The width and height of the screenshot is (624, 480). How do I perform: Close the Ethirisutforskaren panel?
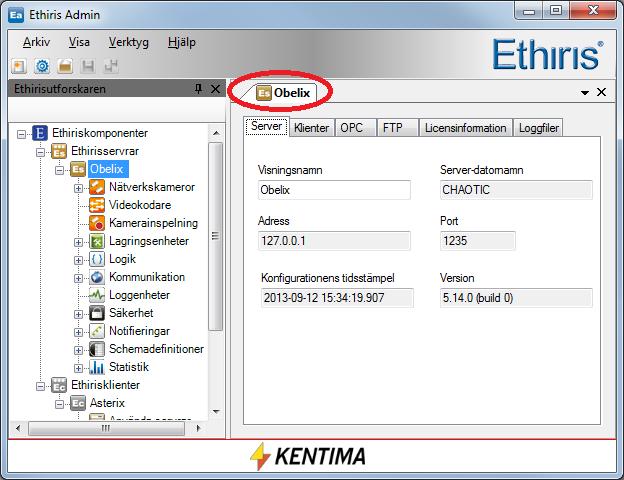(215, 89)
